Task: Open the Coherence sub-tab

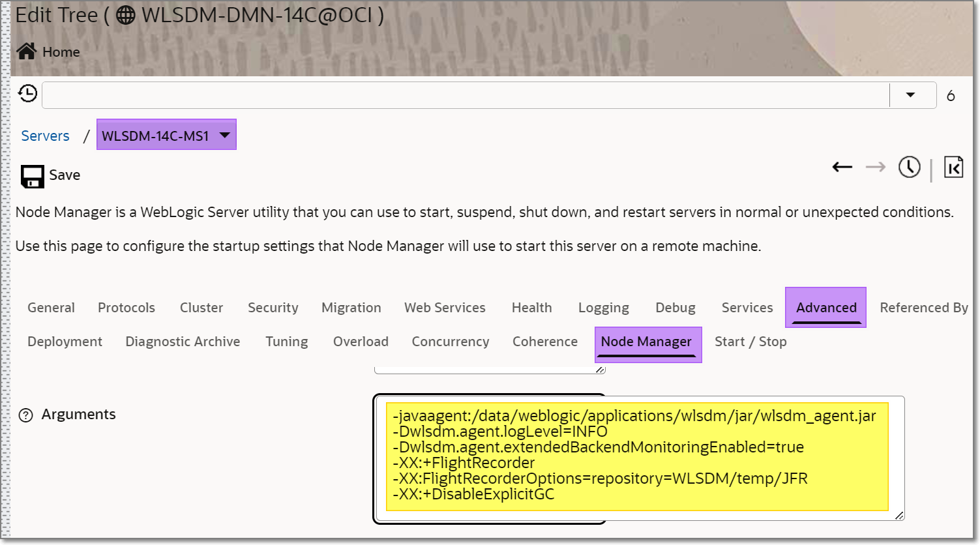Action: [545, 342]
